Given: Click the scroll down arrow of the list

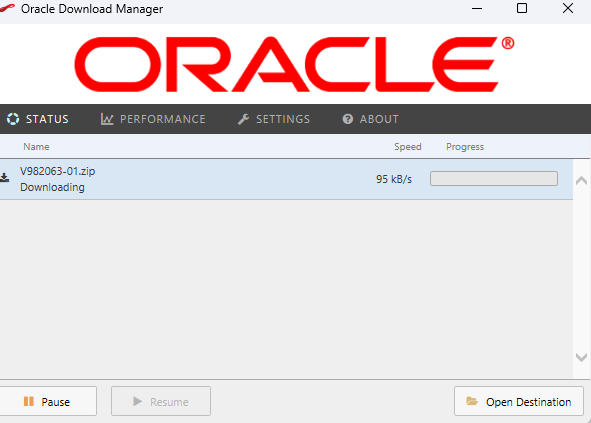Looking at the screenshot, I should click(582, 357).
